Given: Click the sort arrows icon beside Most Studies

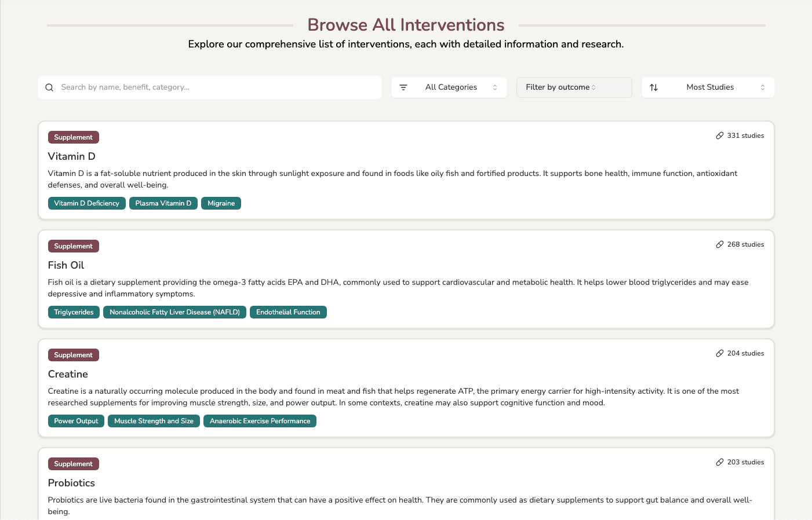Looking at the screenshot, I should [654, 87].
